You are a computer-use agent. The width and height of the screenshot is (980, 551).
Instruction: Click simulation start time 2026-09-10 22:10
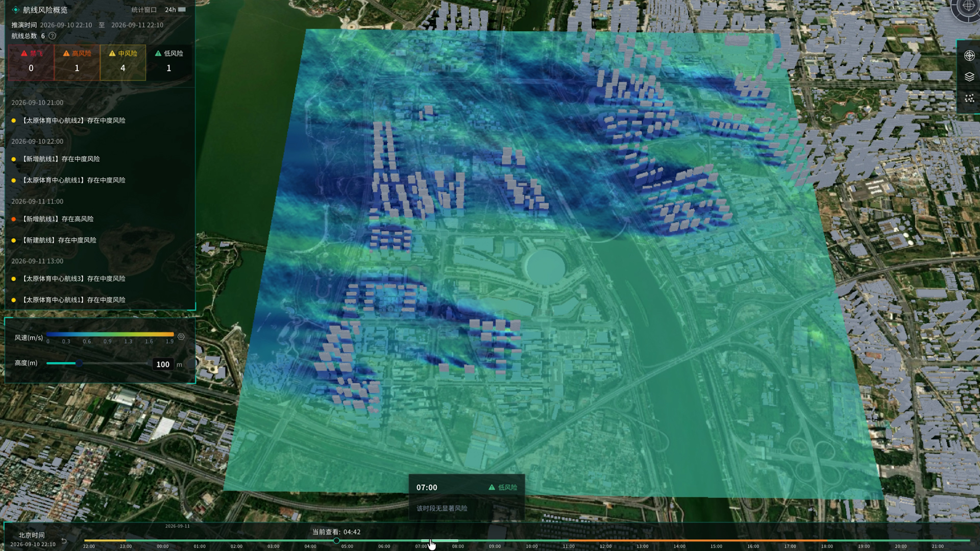pyautogui.click(x=66, y=25)
